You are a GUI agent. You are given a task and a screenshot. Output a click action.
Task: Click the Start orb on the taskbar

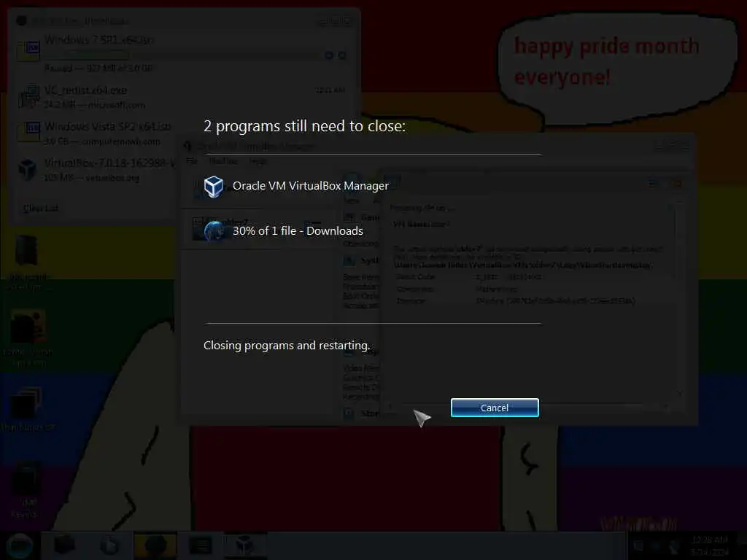pos(20,545)
